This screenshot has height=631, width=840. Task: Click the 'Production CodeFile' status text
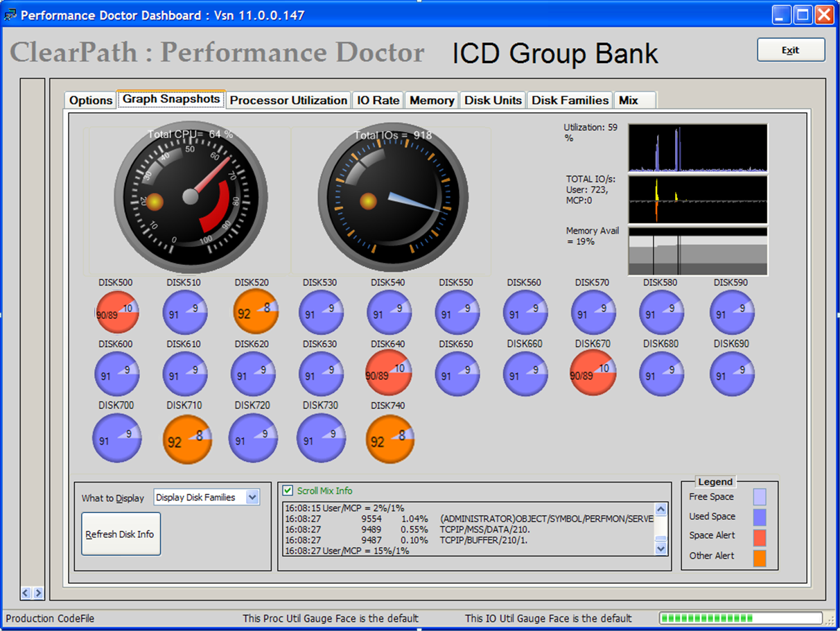click(50, 619)
